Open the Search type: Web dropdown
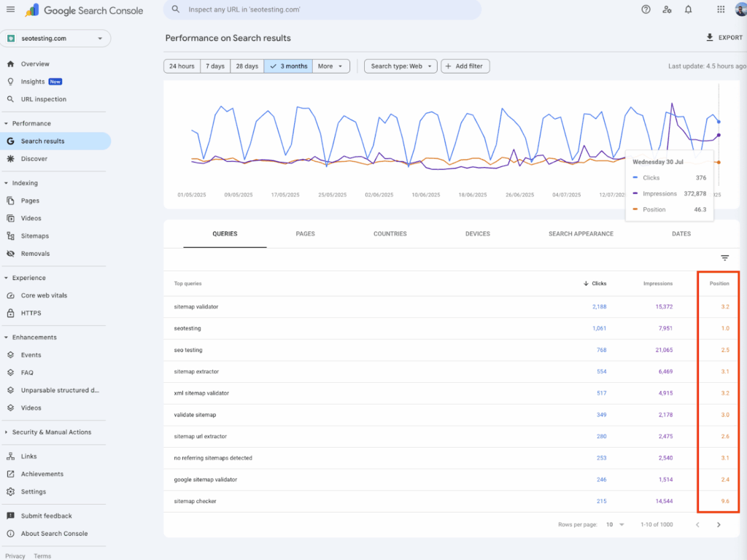747x560 pixels. (400, 66)
